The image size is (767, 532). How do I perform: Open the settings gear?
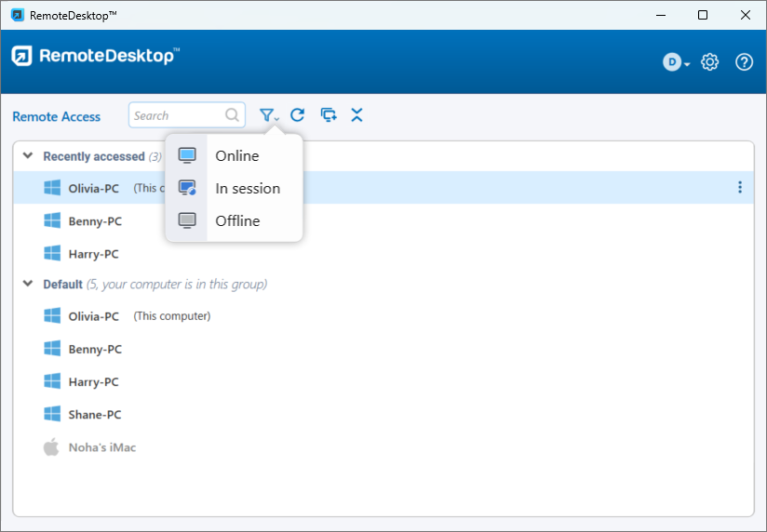pos(710,62)
